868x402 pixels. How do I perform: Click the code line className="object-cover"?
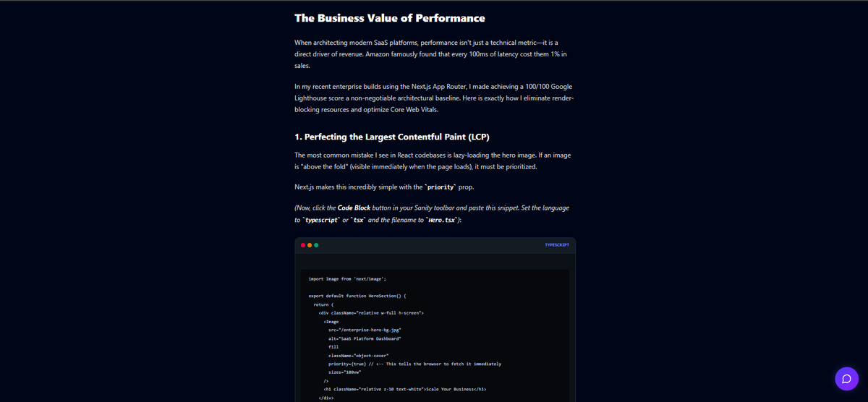click(x=359, y=355)
